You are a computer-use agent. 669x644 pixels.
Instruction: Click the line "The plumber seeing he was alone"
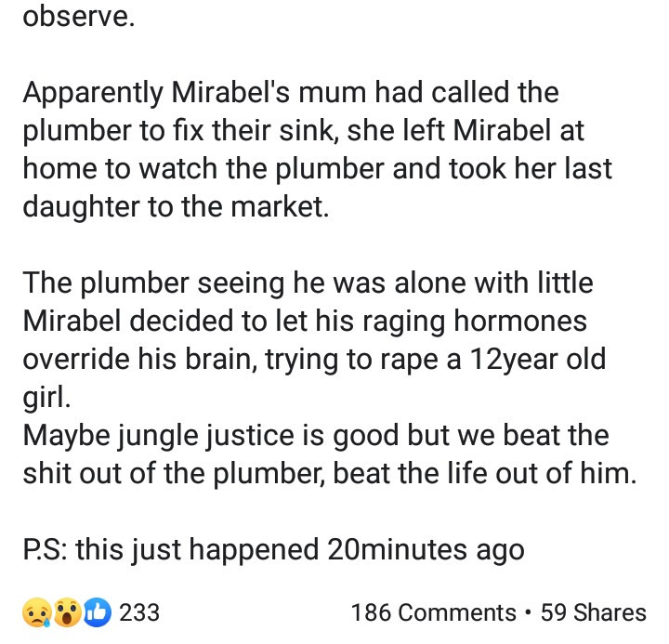pyautogui.click(x=307, y=283)
